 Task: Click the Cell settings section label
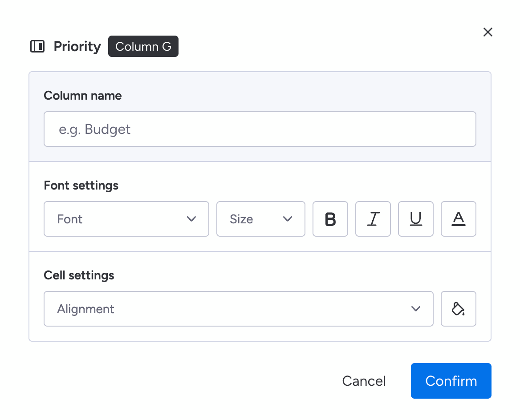coord(79,275)
